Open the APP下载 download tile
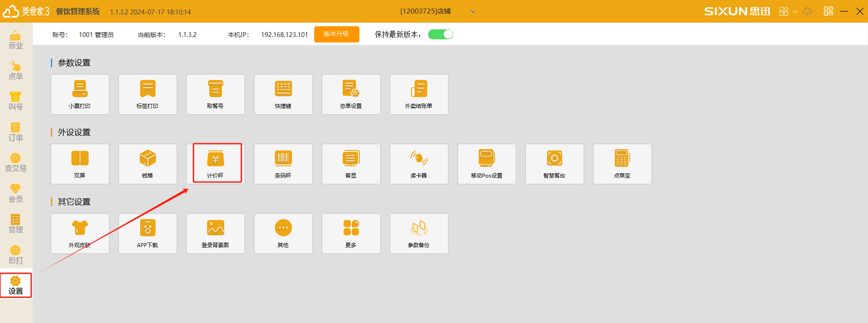The width and height of the screenshot is (868, 323). (x=148, y=234)
